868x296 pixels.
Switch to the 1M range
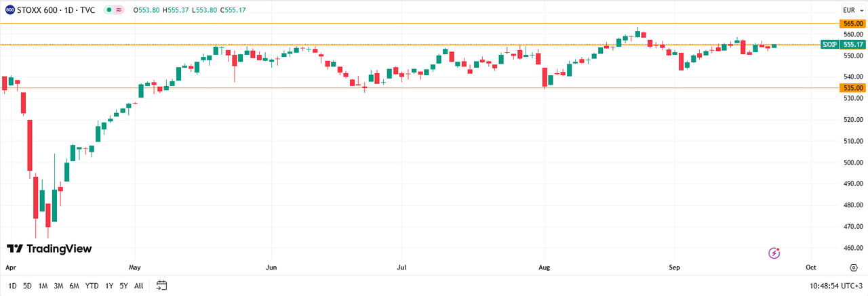43,286
